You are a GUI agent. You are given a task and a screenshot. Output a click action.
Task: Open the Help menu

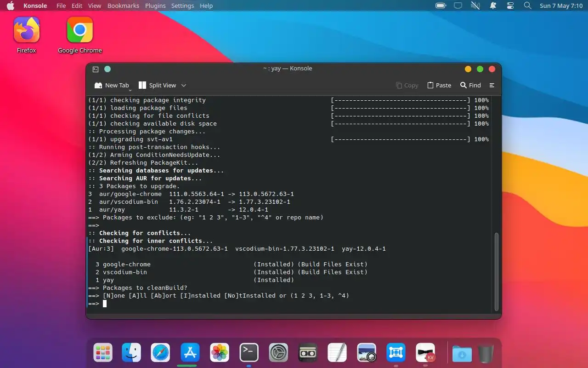pyautogui.click(x=206, y=6)
